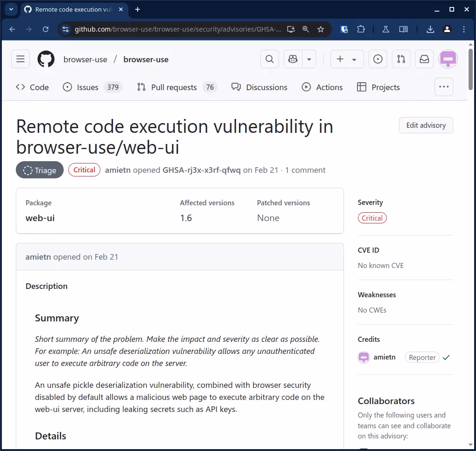Go to GitHub homepage via Octocat logo
The height and width of the screenshot is (451, 476).
pos(46,59)
